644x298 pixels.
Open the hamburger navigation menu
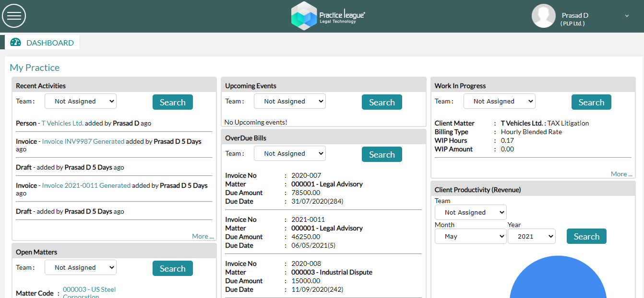pyautogui.click(x=14, y=16)
